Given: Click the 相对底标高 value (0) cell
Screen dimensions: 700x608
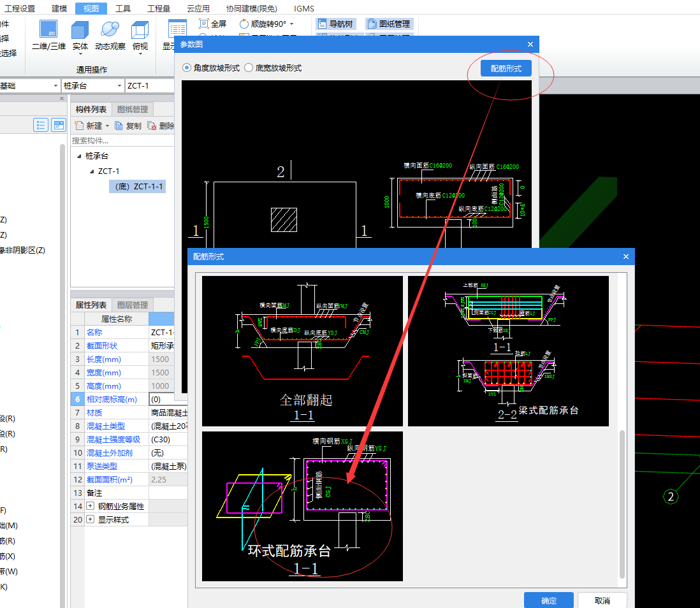Looking at the screenshot, I should coord(168,399).
